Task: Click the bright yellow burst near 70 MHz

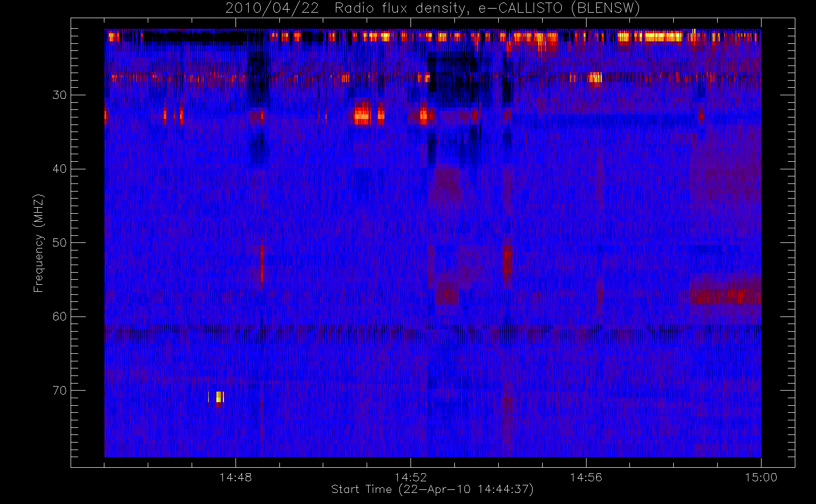Action: tap(220, 397)
